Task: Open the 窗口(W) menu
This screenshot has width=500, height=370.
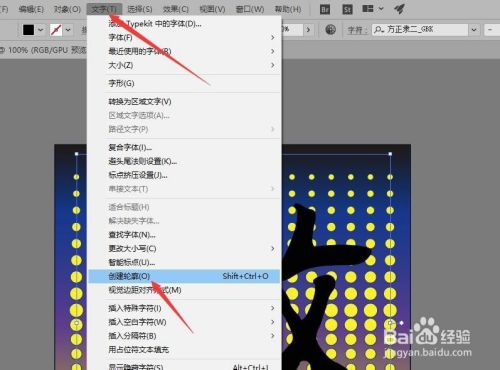Action: tap(250, 9)
